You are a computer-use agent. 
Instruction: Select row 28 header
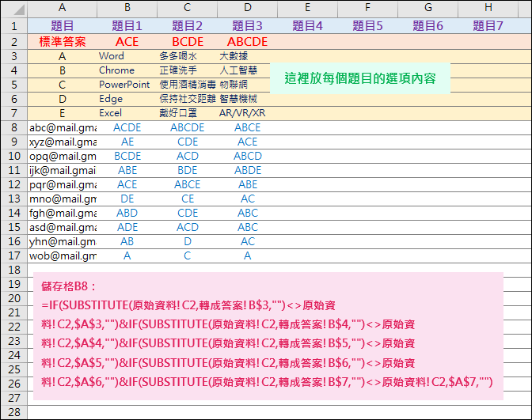pos(14,412)
